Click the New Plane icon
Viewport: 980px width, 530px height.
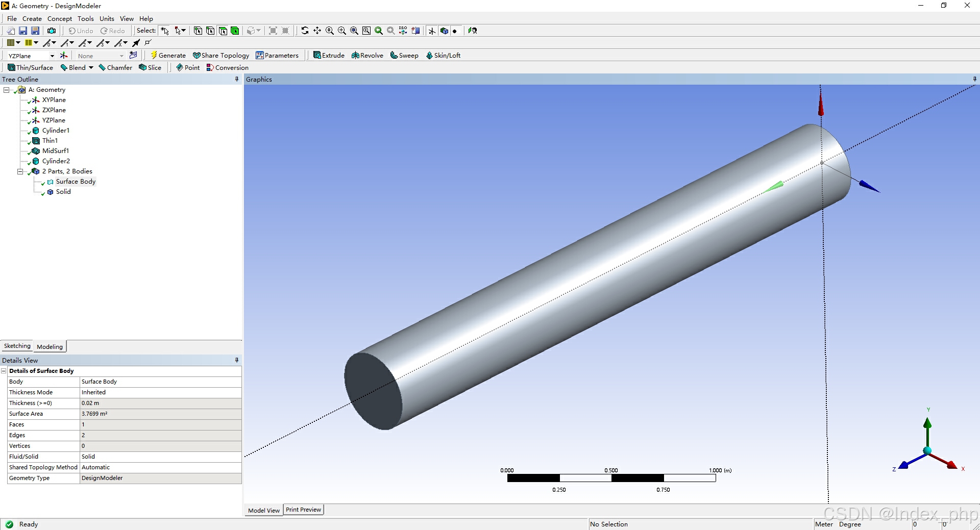[64, 56]
